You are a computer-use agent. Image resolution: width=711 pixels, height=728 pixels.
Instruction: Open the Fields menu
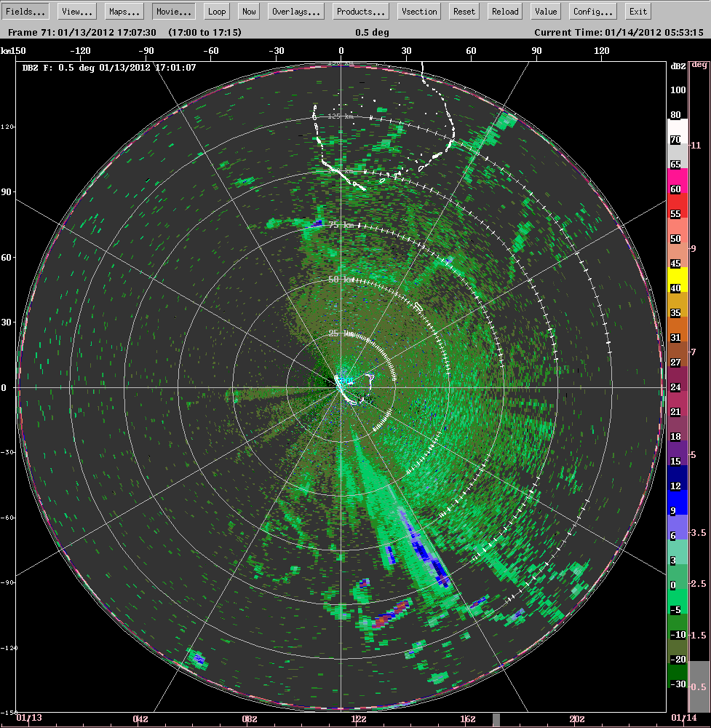pyautogui.click(x=25, y=11)
